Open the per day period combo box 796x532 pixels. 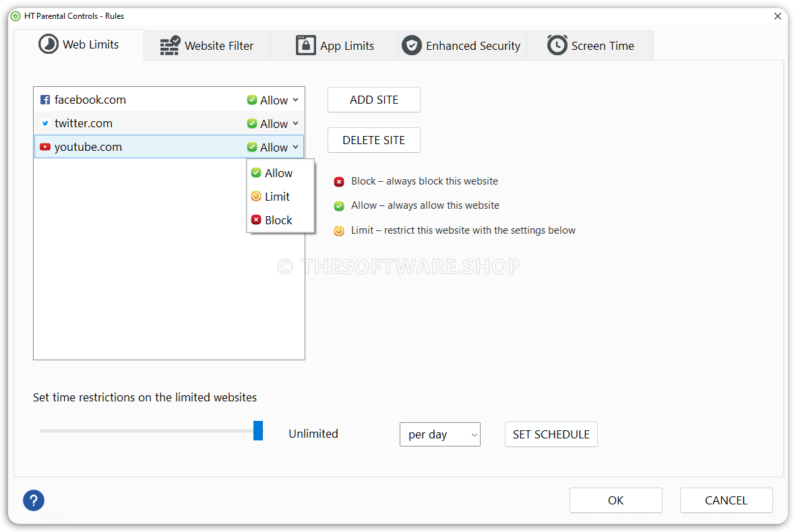pyautogui.click(x=440, y=434)
